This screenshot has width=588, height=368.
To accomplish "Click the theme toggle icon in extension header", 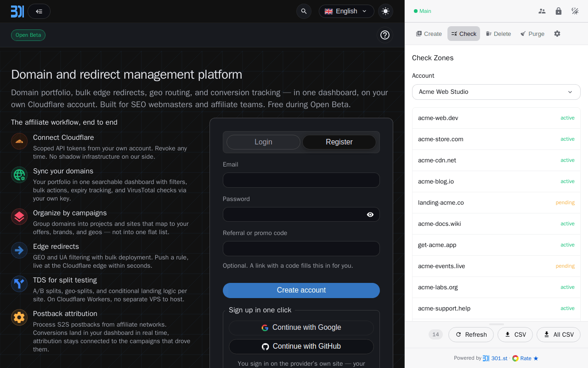I will point(575,11).
